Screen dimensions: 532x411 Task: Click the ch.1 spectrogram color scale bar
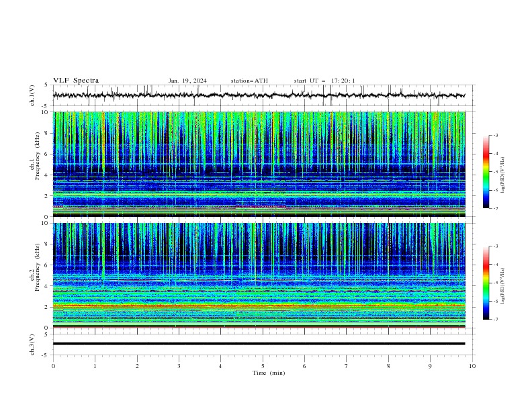(x=486, y=172)
